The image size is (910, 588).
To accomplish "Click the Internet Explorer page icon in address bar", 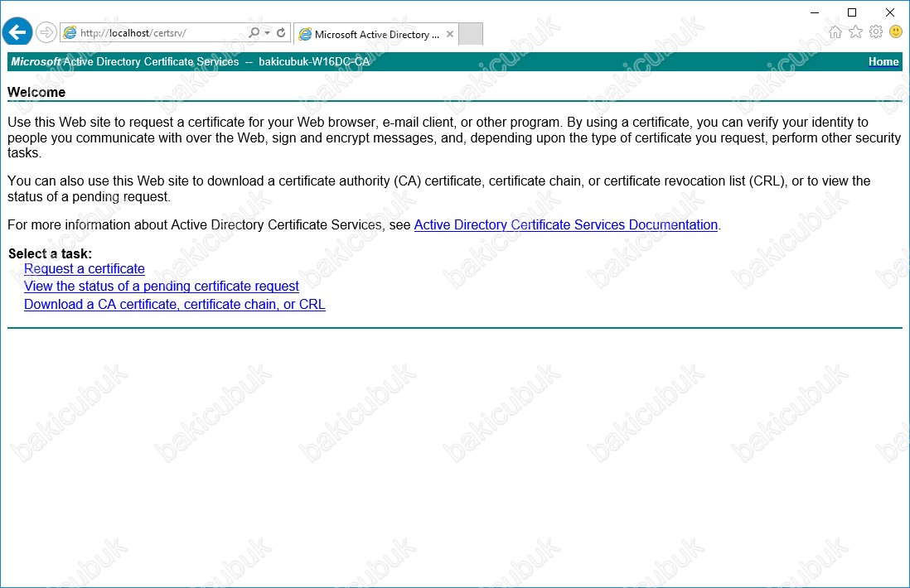I will click(x=70, y=33).
